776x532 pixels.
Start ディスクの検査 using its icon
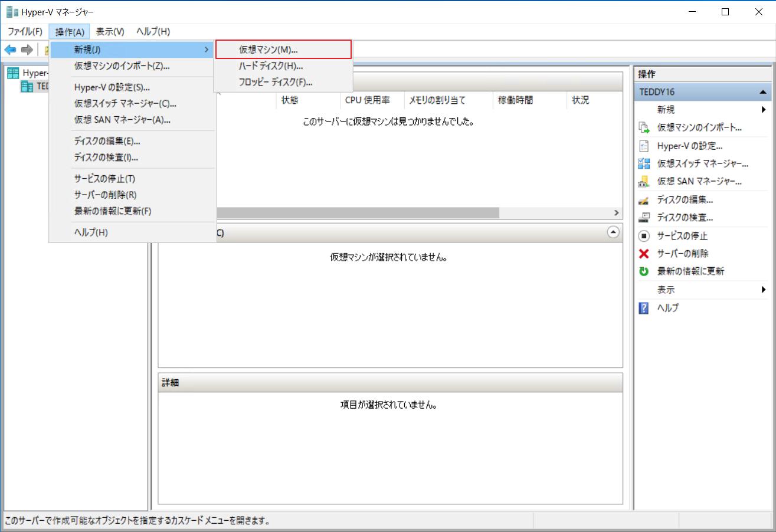[x=643, y=217]
